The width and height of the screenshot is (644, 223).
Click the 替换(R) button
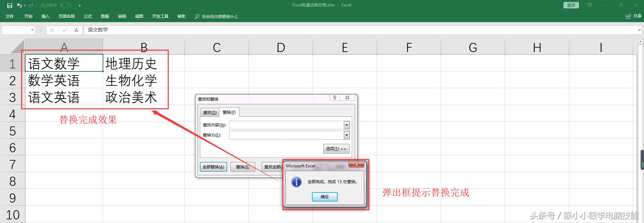click(243, 167)
